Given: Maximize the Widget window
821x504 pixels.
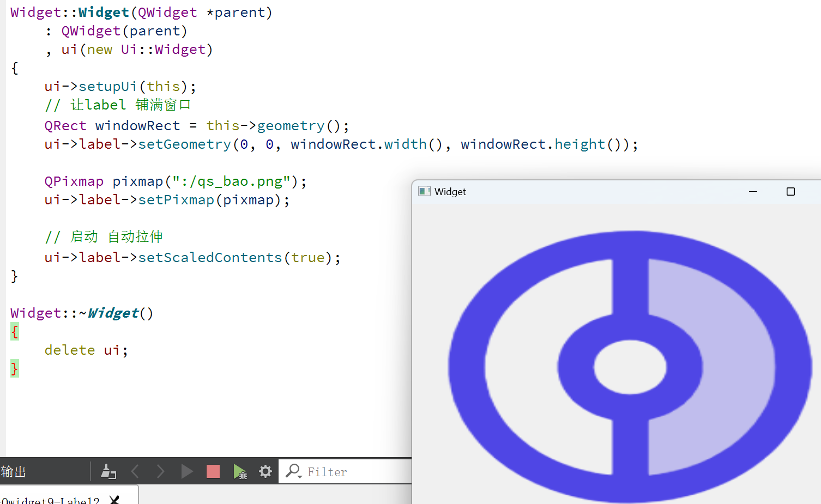Looking at the screenshot, I should 790,191.
